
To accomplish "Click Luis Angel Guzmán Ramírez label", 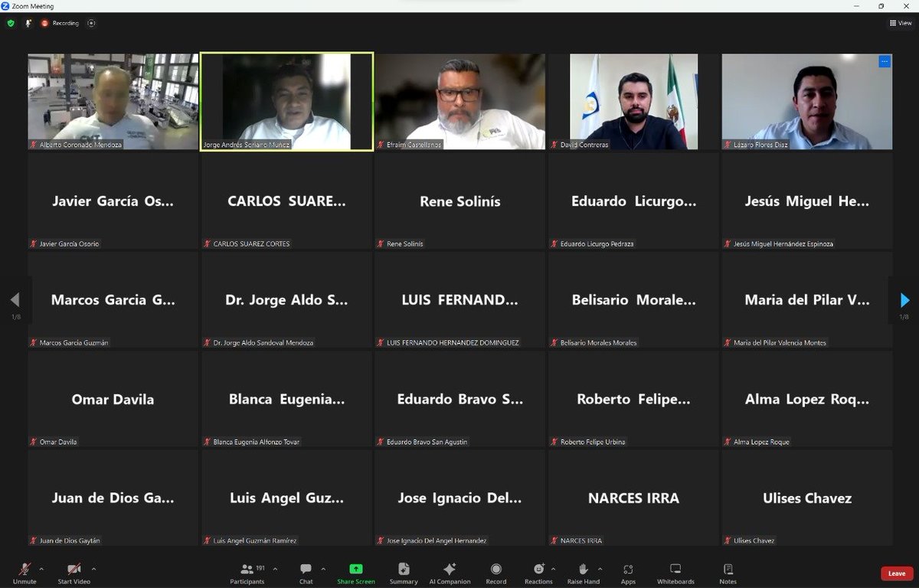I will click(x=255, y=541).
